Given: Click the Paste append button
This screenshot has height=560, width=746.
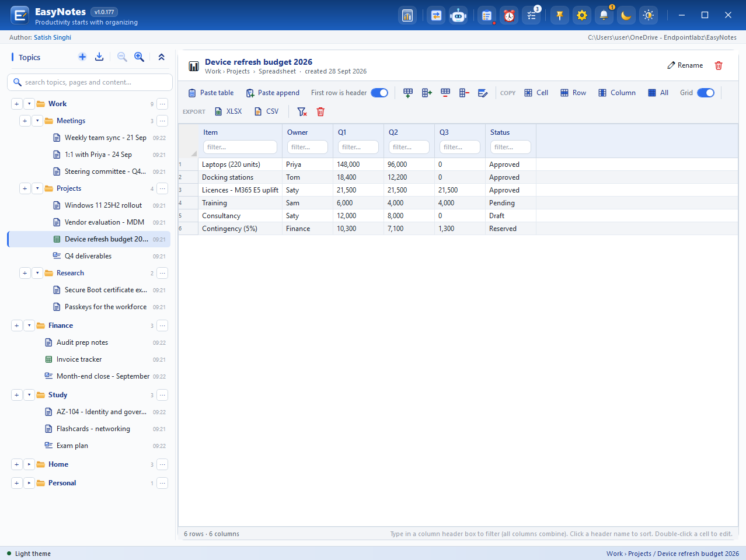Looking at the screenshot, I should click(273, 93).
